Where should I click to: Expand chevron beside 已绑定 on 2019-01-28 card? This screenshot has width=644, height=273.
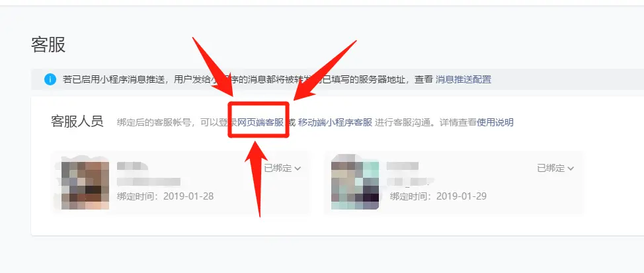[298, 169]
